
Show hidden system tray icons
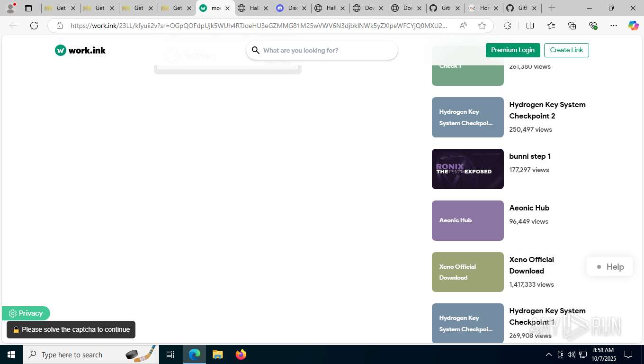[548, 355]
